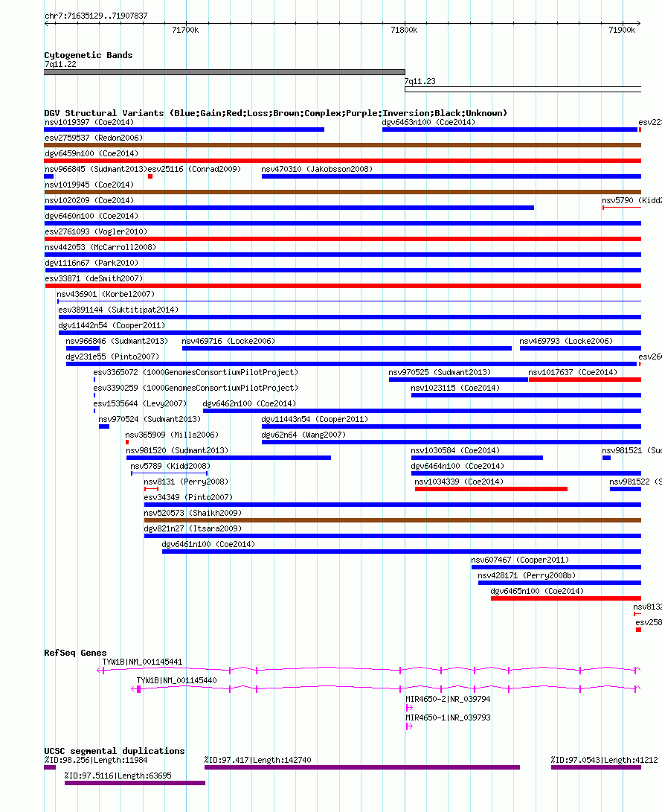Open nsv1034339 (Coe2014) loss variant
The width and height of the screenshot is (662, 812).
[x=491, y=489]
